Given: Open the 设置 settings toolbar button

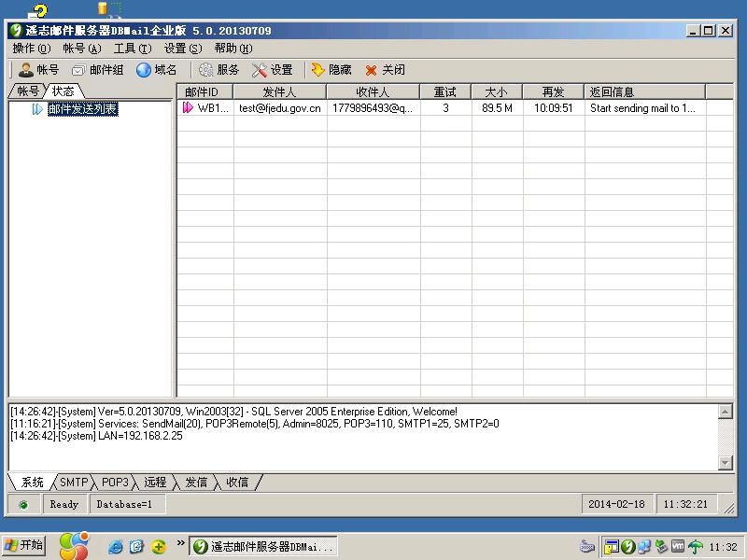Looking at the screenshot, I should pyautogui.click(x=273, y=70).
